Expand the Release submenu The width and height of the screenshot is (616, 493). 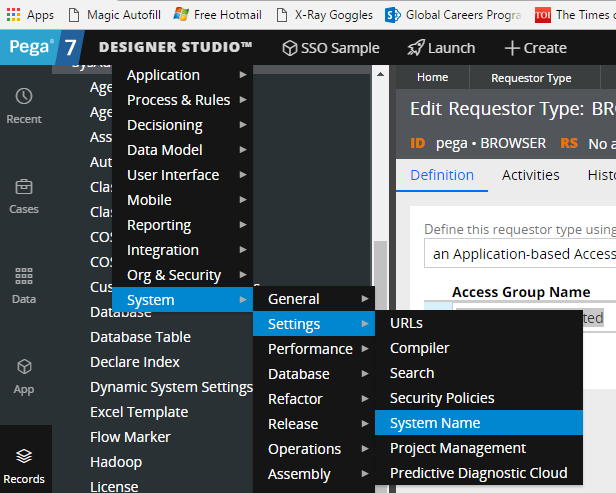314,424
